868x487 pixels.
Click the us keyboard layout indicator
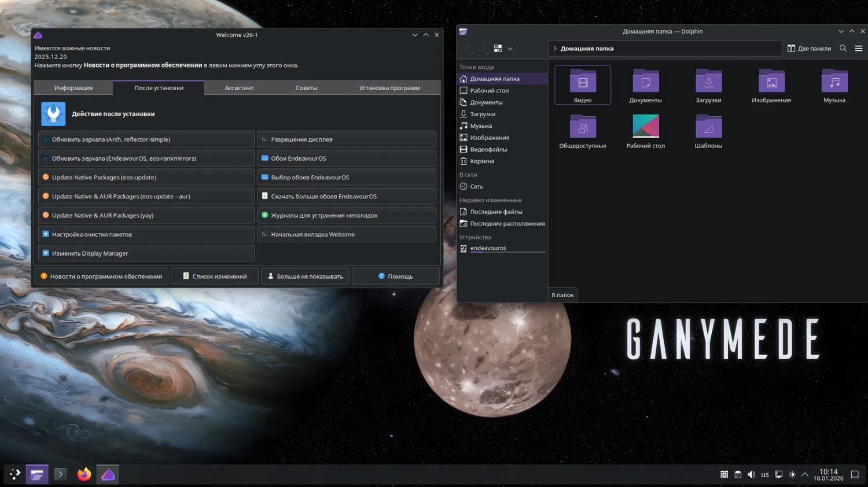765,474
